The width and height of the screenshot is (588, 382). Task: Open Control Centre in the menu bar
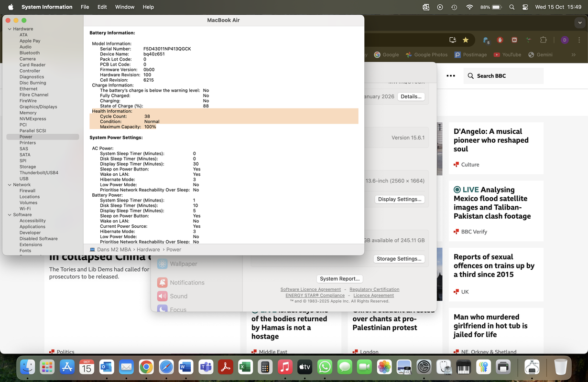click(525, 7)
